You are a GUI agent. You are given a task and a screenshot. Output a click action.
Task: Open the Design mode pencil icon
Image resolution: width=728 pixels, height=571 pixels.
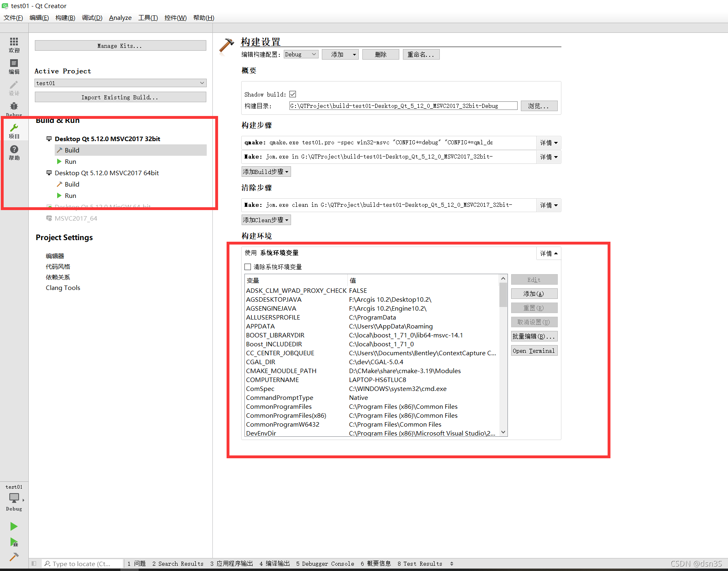tap(14, 88)
